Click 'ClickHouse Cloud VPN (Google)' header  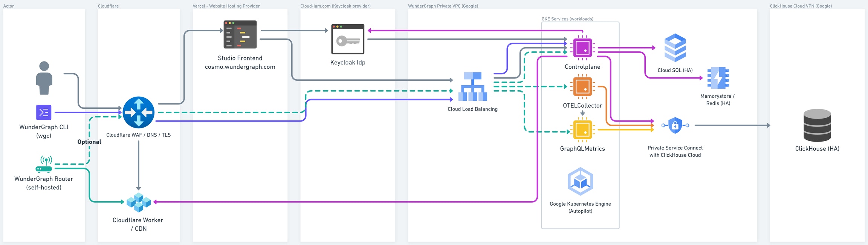point(801,6)
